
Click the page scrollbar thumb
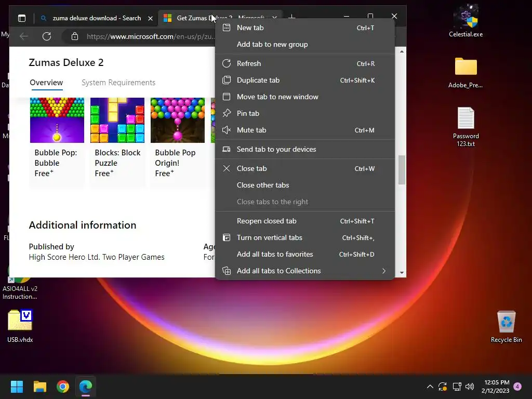coord(402,170)
